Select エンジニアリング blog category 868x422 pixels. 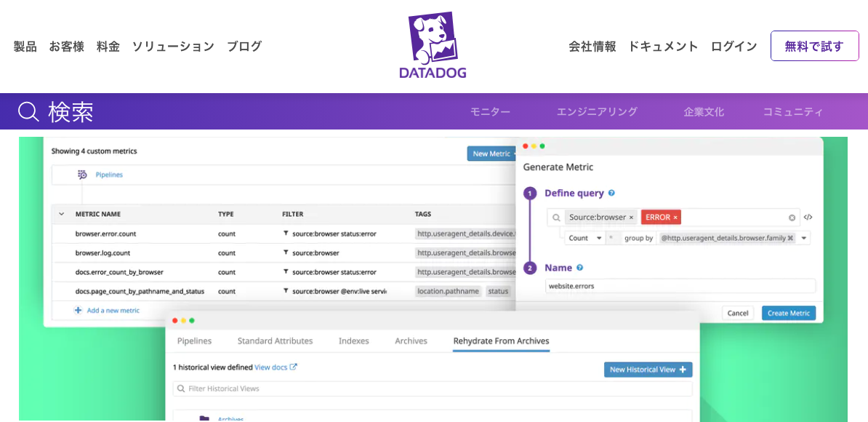tap(597, 112)
